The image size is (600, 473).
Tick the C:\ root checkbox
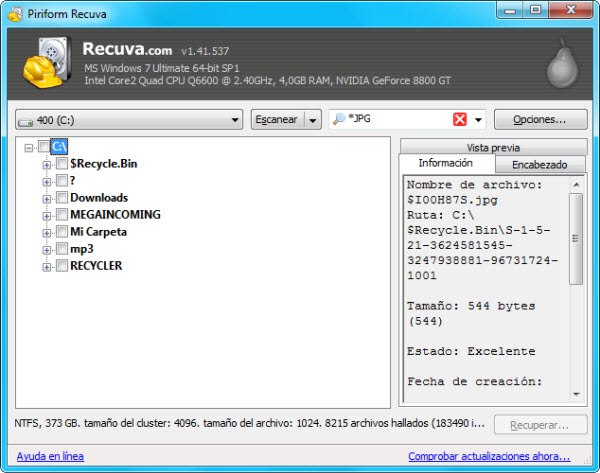point(44,147)
